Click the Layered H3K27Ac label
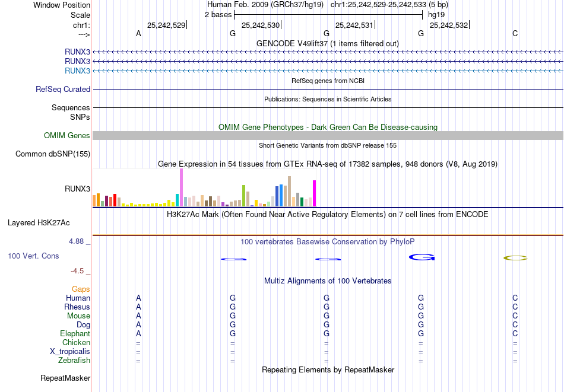Viewport: 564px width, 392px height. coord(39,223)
